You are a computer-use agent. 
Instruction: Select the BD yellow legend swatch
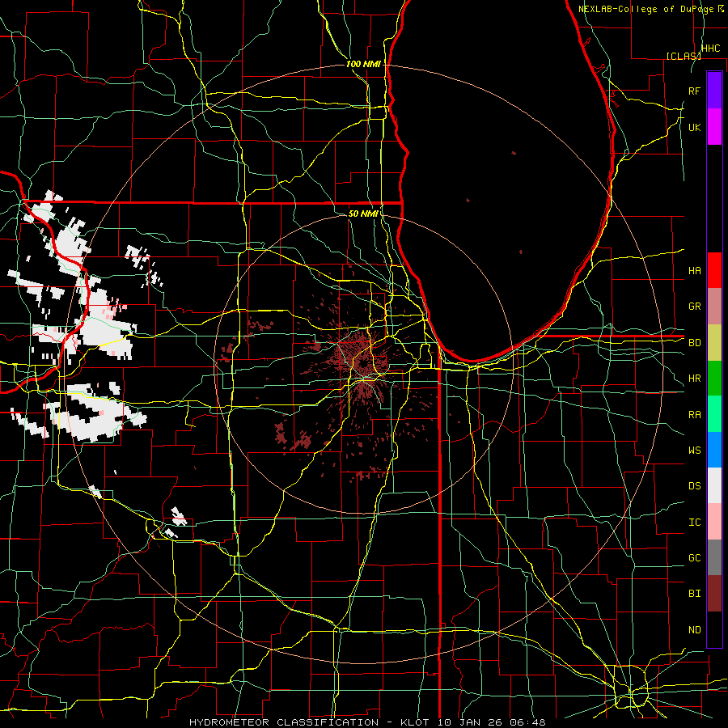pos(714,343)
